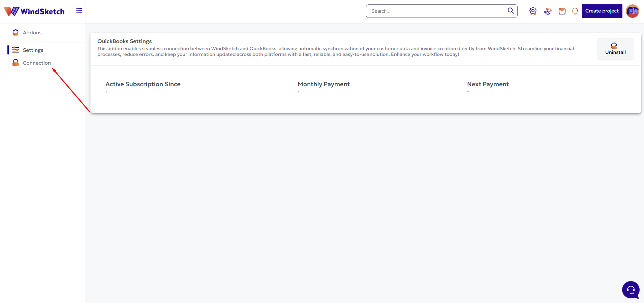The width and height of the screenshot is (644, 303).
Task: Open the support chat headset bubble
Action: [631, 290]
